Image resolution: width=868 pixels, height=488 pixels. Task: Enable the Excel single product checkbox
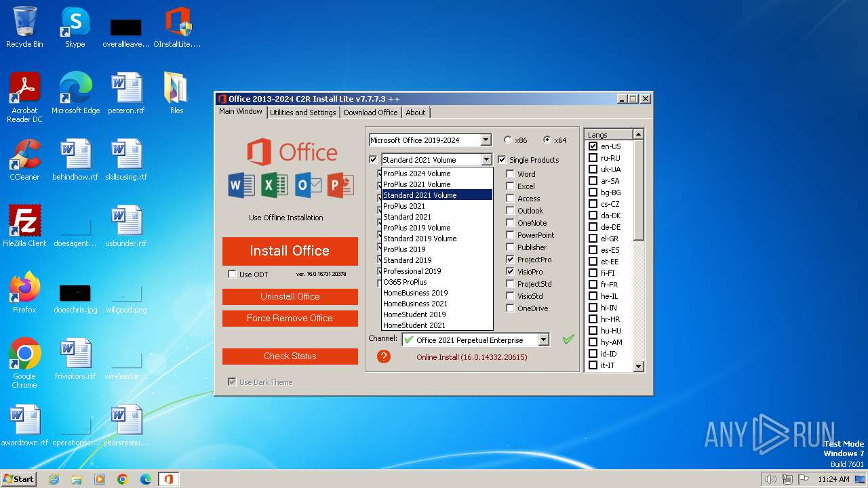[x=510, y=186]
